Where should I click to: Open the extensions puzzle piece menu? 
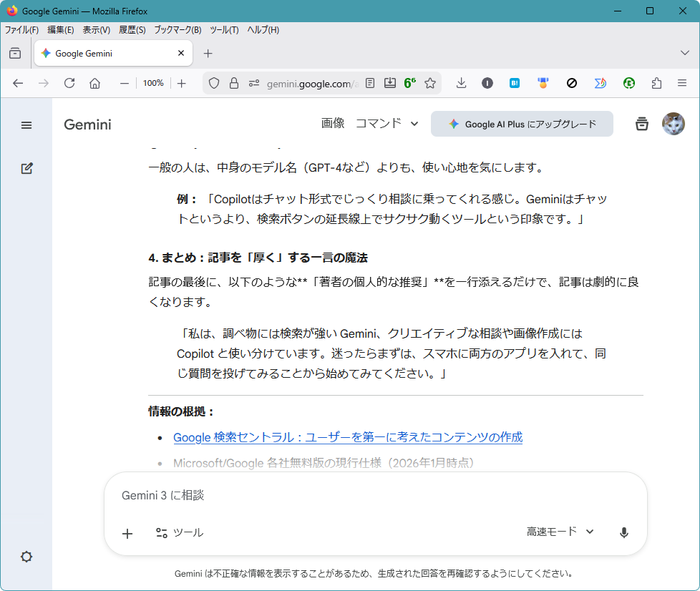[656, 83]
